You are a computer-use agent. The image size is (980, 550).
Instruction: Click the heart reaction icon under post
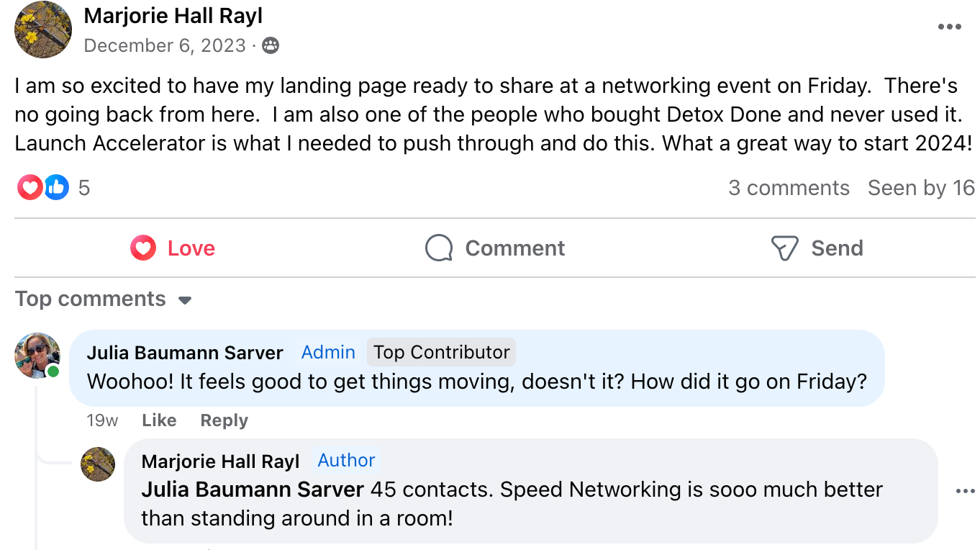[30, 188]
